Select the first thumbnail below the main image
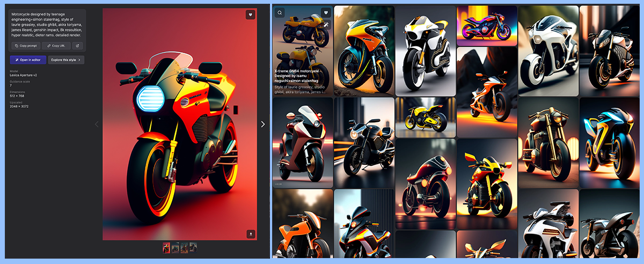The width and height of the screenshot is (644, 264). 166,247
